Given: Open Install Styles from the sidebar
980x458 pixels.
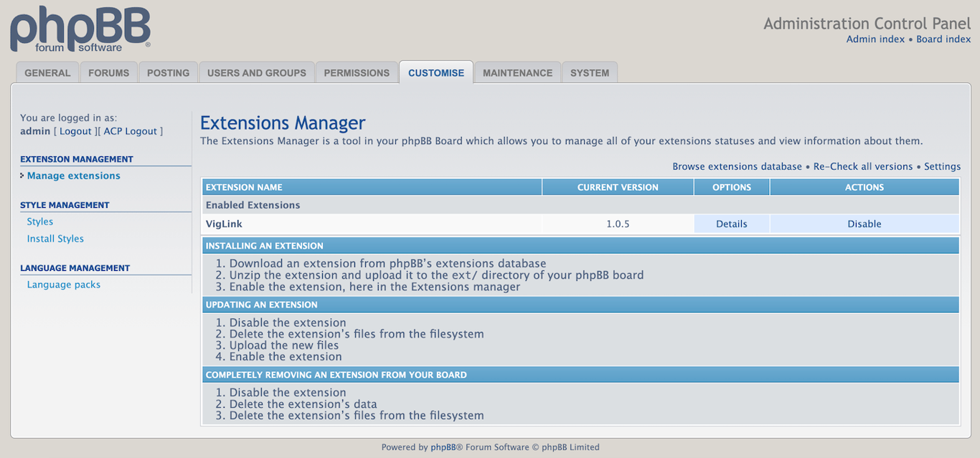Looking at the screenshot, I should 55,239.
